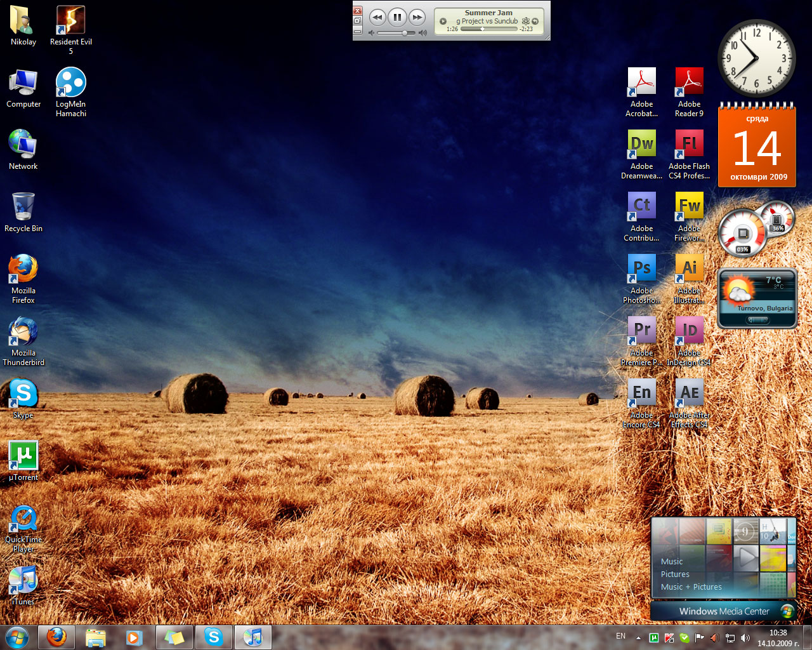Open the Adobe Photoshop desktop shortcut

click(641, 269)
